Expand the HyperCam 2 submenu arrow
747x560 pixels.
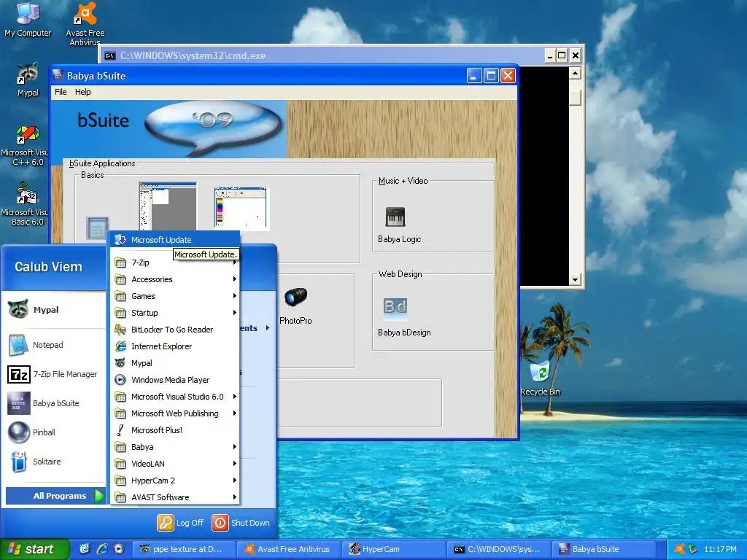pyautogui.click(x=235, y=480)
